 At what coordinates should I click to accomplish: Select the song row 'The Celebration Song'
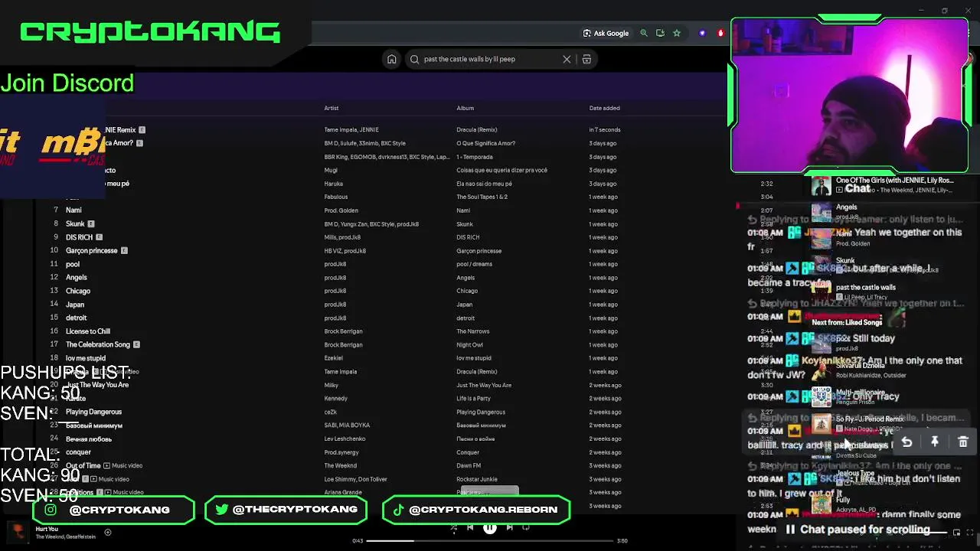coord(98,344)
